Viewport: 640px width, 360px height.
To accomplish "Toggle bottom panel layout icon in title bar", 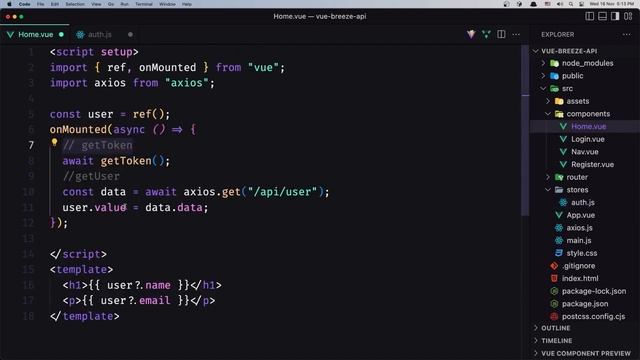I will pos(602,16).
